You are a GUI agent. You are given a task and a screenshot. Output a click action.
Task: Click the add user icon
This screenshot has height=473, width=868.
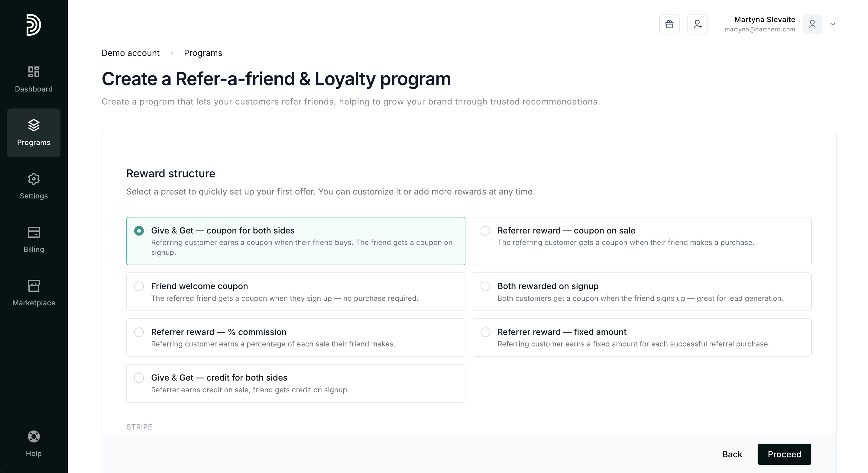[697, 24]
